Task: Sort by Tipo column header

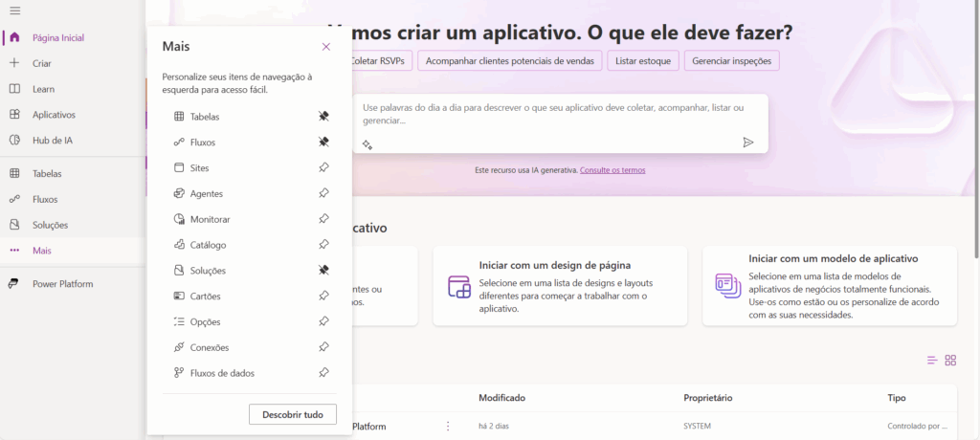Action: [897, 398]
